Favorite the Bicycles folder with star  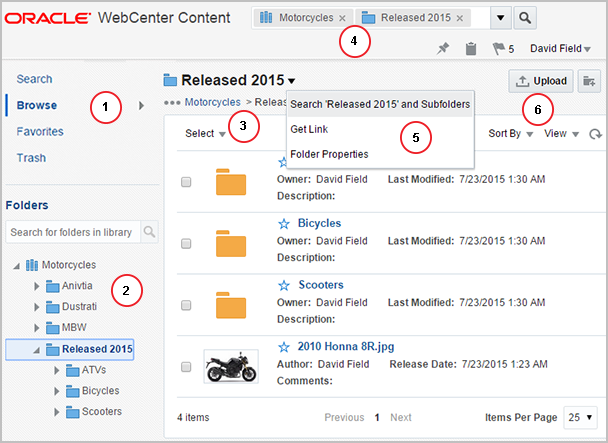(284, 224)
